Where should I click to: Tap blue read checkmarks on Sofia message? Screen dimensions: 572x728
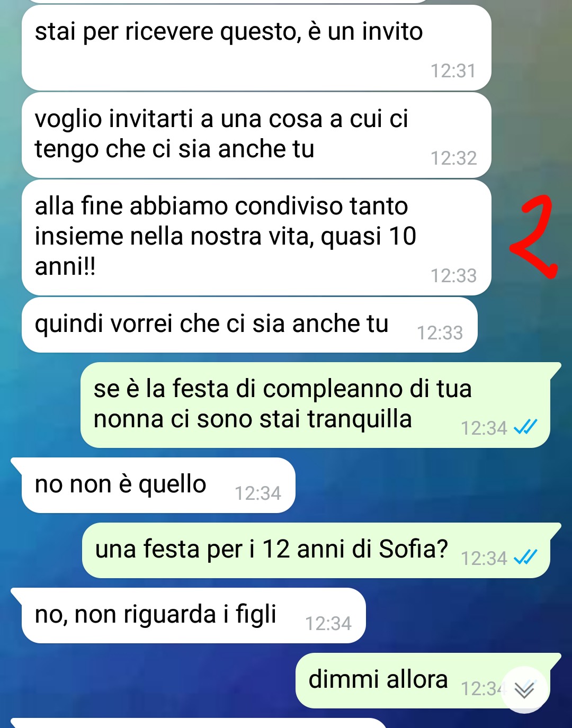click(x=525, y=557)
